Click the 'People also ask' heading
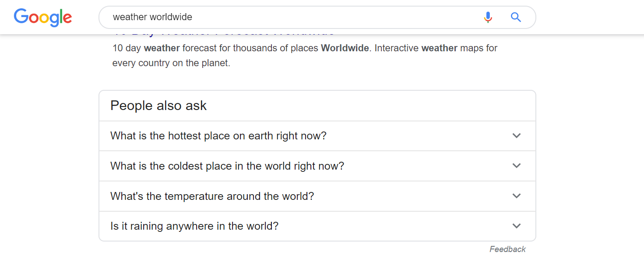This screenshot has height=270, width=644. click(x=158, y=106)
